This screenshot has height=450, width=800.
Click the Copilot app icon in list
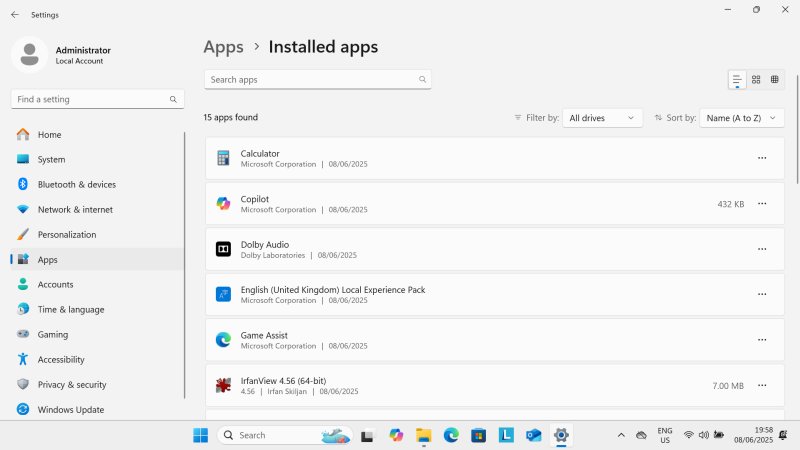point(223,204)
